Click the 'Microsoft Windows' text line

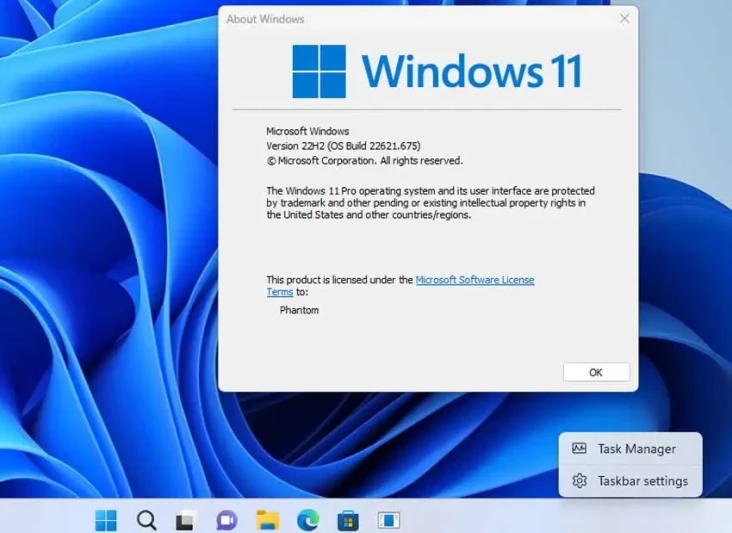click(x=308, y=131)
